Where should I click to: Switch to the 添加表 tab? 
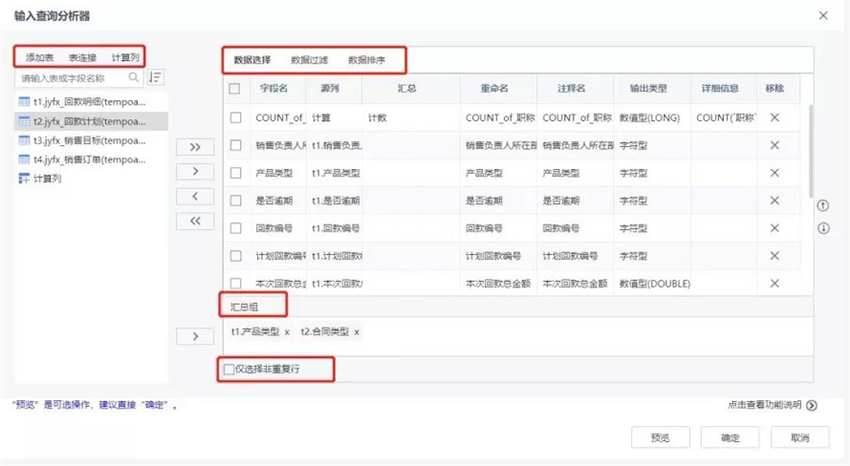point(40,57)
